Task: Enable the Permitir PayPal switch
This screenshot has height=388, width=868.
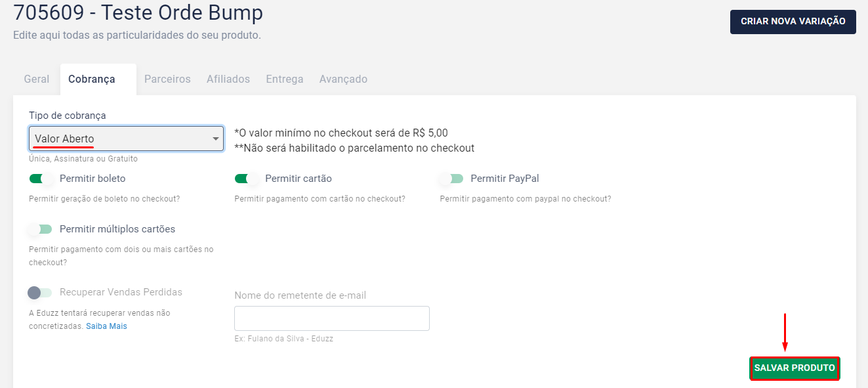Action: click(x=451, y=179)
